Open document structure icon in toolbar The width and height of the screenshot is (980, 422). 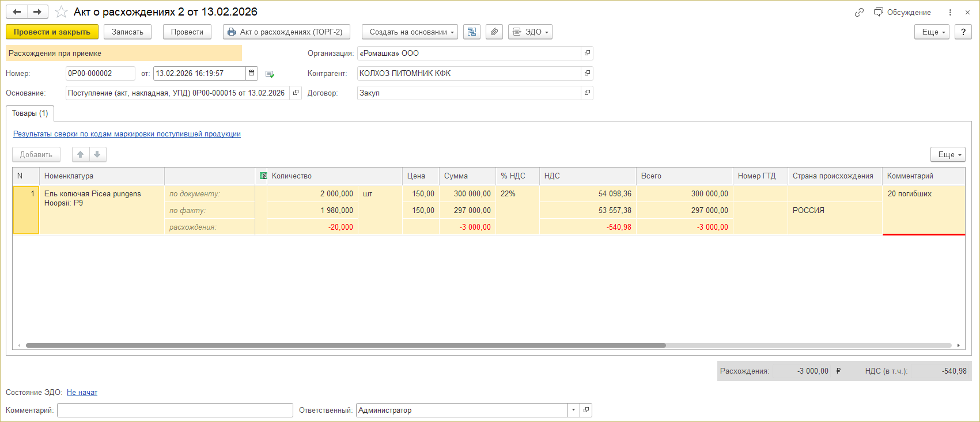pyautogui.click(x=472, y=32)
